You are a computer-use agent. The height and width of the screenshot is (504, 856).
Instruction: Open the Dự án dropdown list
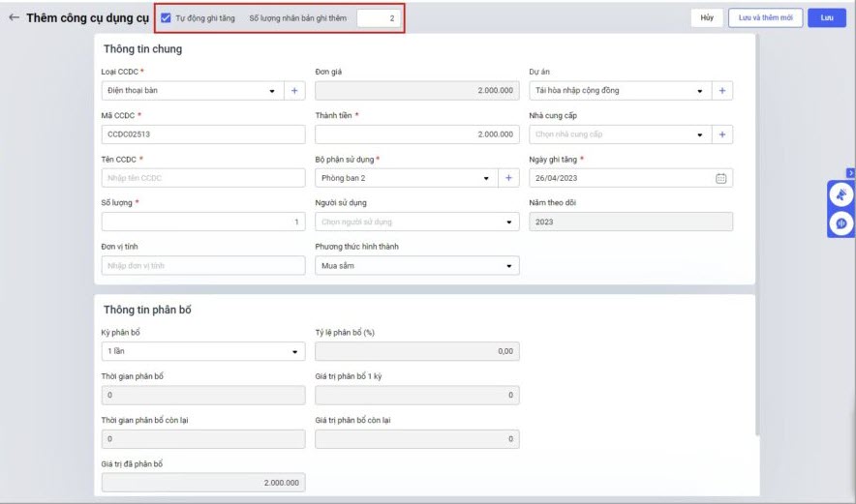click(x=700, y=92)
